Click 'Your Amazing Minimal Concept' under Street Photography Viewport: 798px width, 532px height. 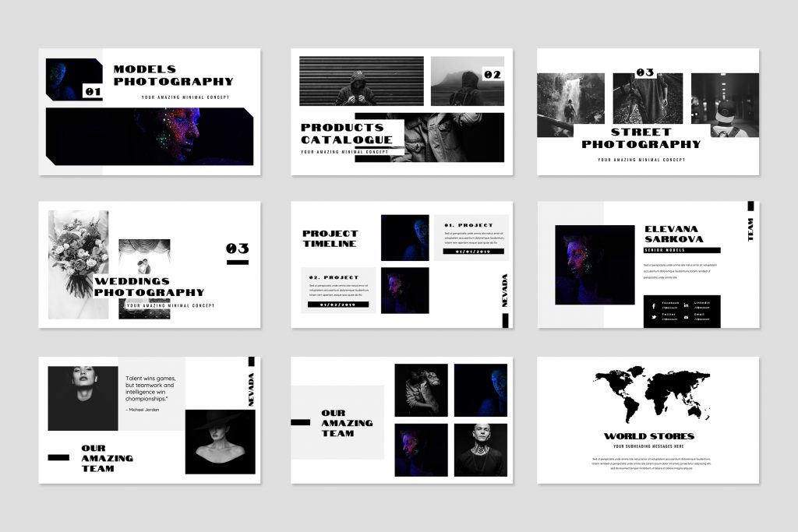click(x=641, y=160)
